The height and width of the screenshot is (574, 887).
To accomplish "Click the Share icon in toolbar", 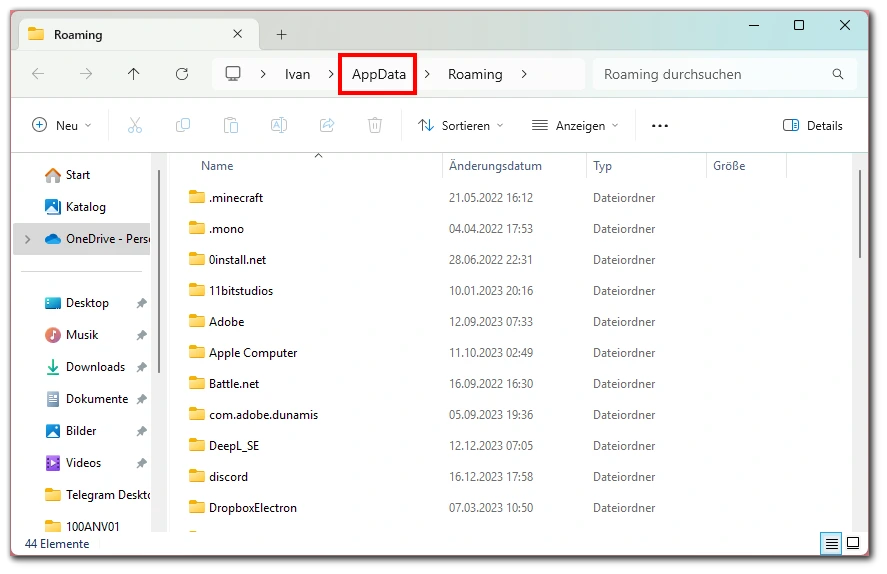I will [x=327, y=126].
